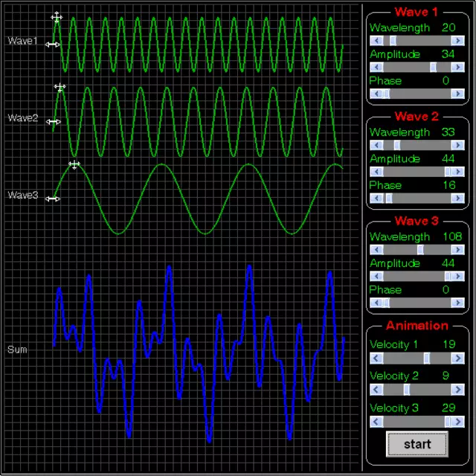Click right arrow of Wave 2 Amplitude scrollbar
Viewport: 476px width, 476px height.
(459, 172)
